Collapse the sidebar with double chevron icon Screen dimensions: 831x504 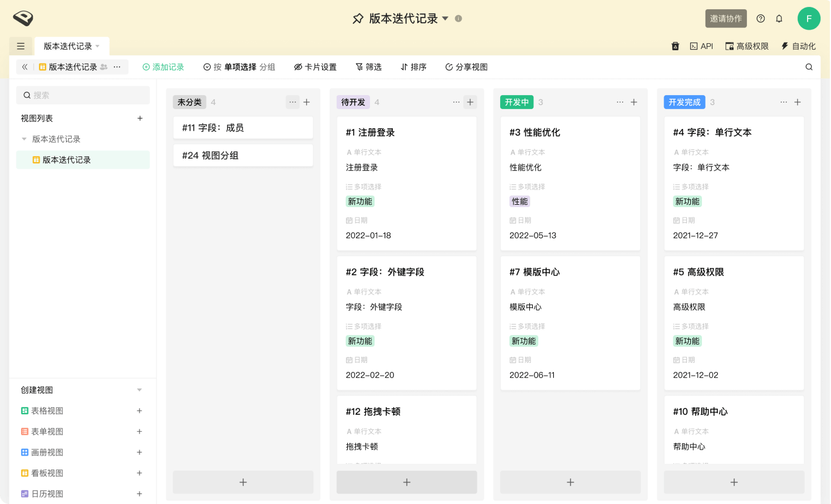(25, 67)
